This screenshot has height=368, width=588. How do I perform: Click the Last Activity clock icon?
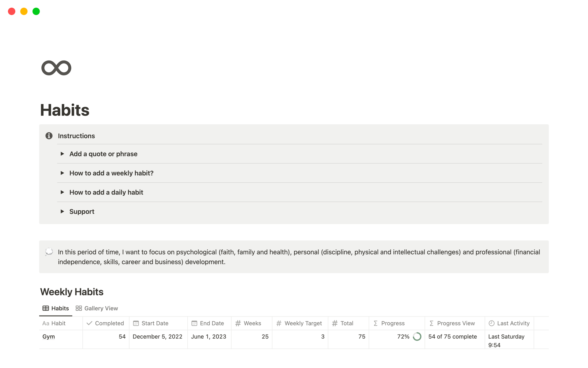[492, 323]
